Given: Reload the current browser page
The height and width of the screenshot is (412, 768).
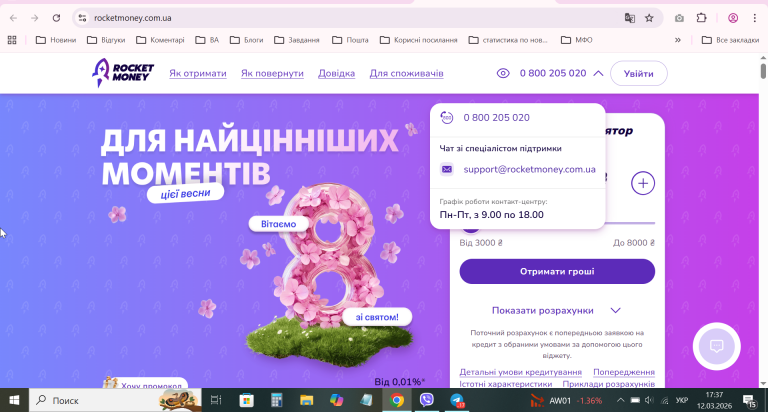Looking at the screenshot, I should point(56,18).
